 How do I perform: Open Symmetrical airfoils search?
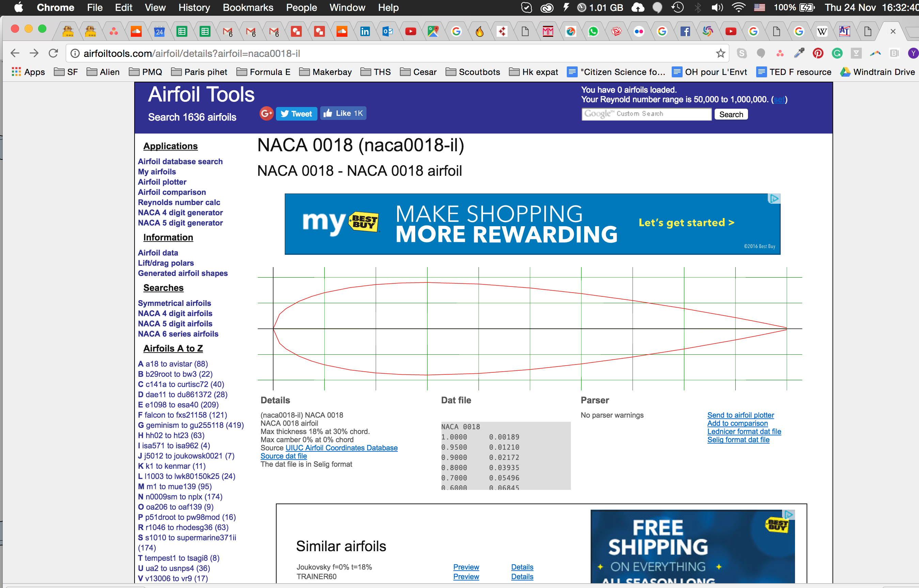pyautogui.click(x=174, y=303)
